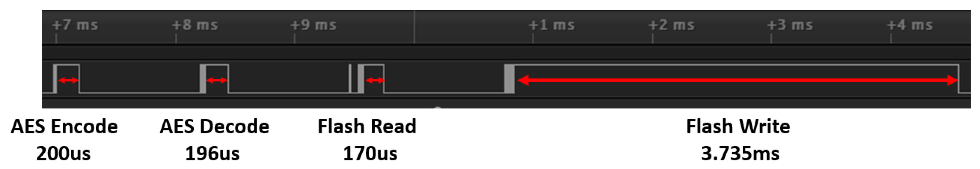Click the Flash Read 170us label
This screenshot has width=980, height=169.
point(367,140)
